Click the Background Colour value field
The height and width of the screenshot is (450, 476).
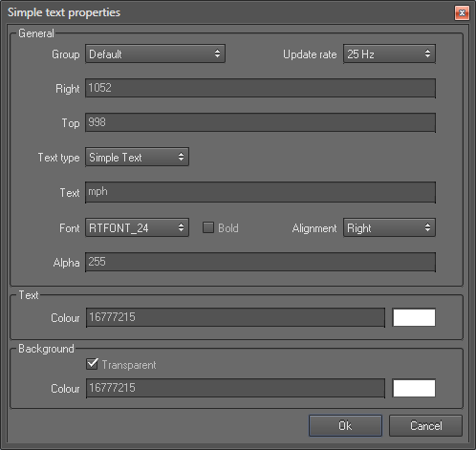tap(235, 388)
